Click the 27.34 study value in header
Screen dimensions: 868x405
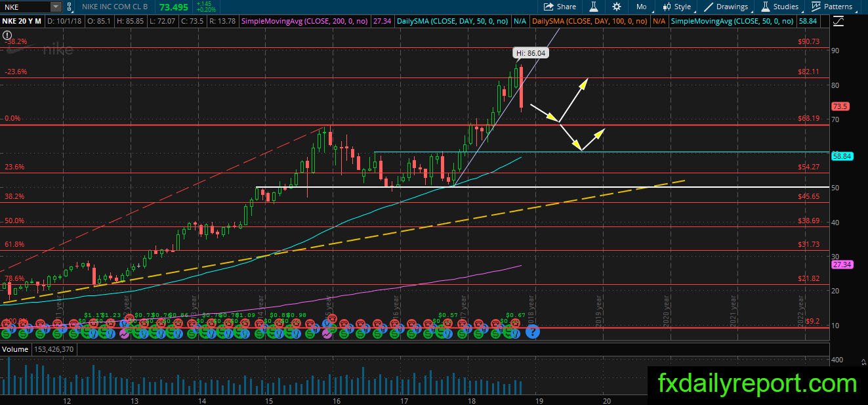[x=382, y=22]
